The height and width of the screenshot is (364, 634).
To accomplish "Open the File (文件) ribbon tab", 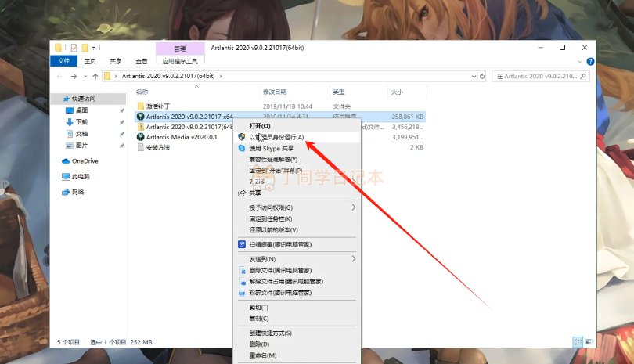I will click(64, 61).
